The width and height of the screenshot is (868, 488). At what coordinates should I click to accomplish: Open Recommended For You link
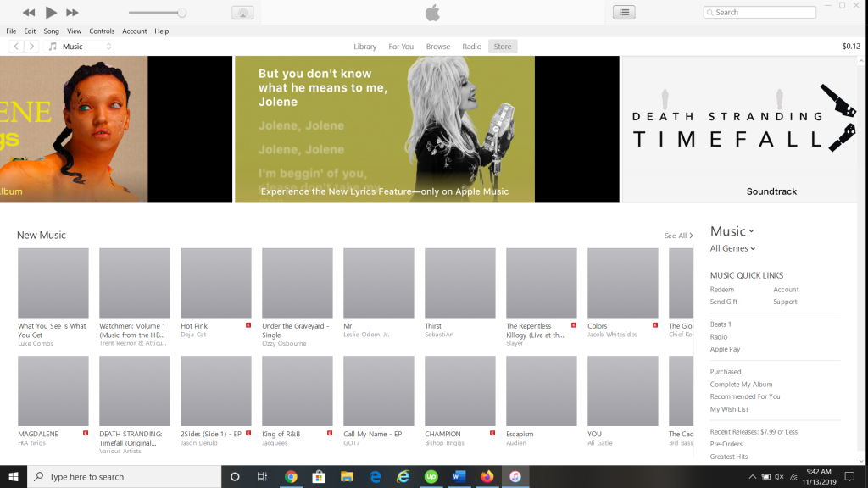(x=744, y=396)
